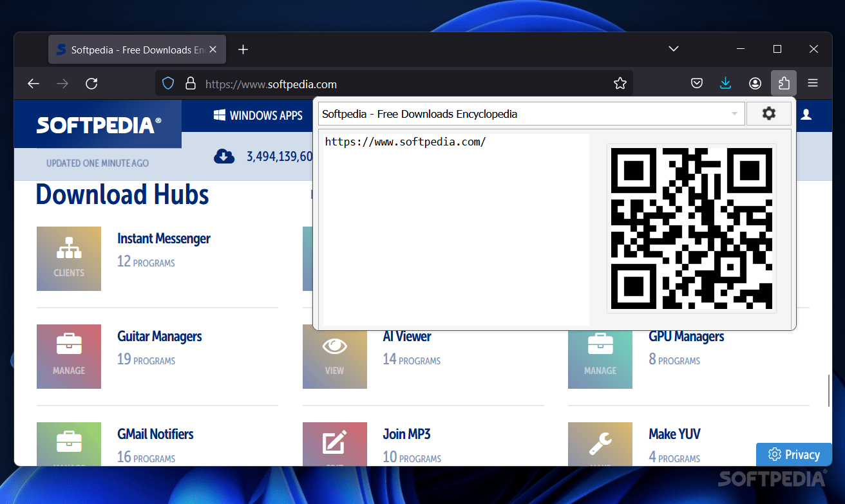
Task: Save to Pocket icon in toolbar
Action: (x=697, y=84)
